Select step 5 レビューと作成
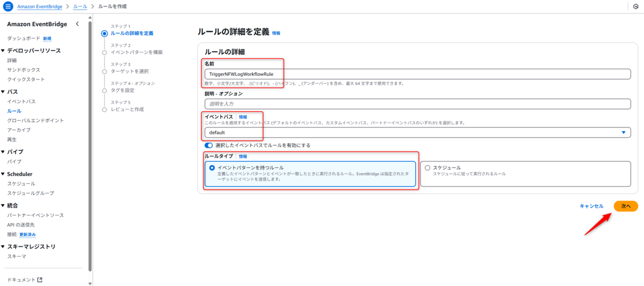The width and height of the screenshot is (644, 286). point(127,109)
